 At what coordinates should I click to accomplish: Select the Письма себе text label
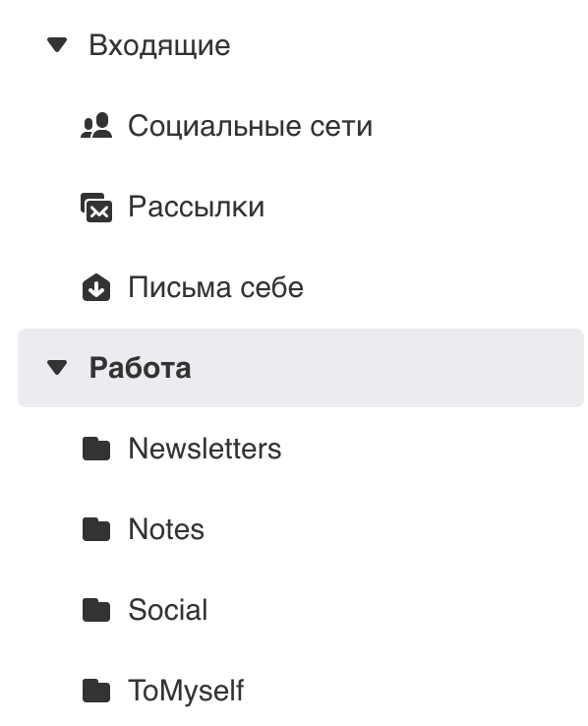[215, 287]
